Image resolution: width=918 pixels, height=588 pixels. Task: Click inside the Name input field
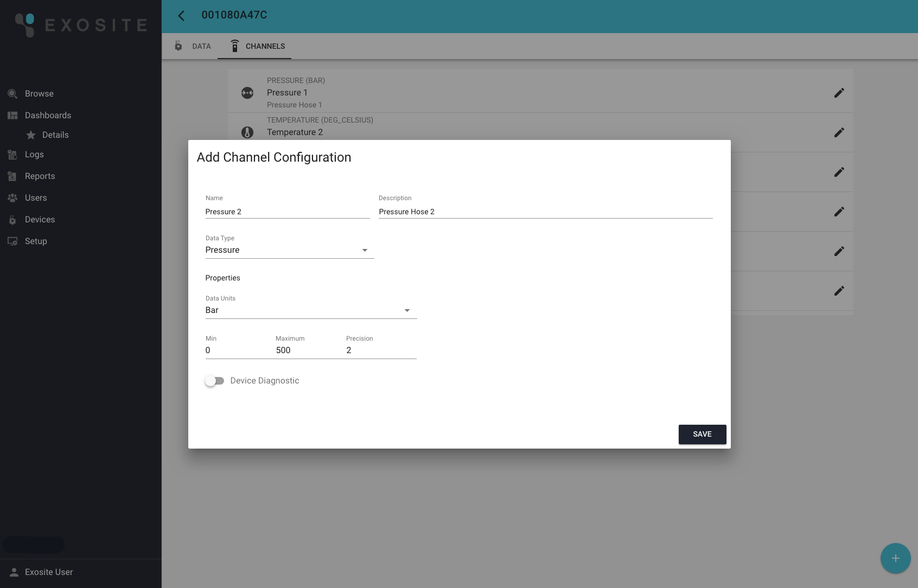tap(271, 212)
